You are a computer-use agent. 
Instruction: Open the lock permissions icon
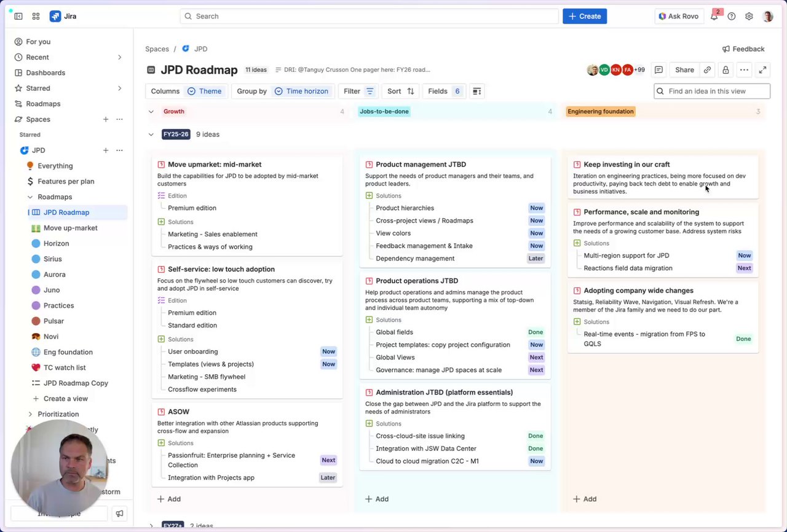pyautogui.click(x=726, y=70)
